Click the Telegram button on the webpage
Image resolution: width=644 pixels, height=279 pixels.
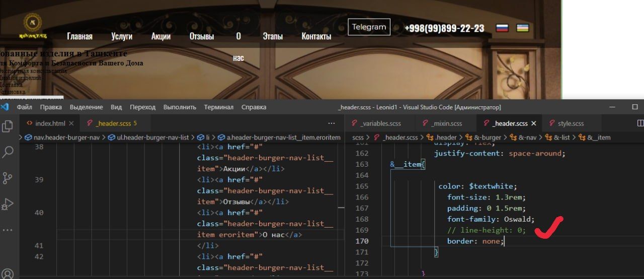369,27
